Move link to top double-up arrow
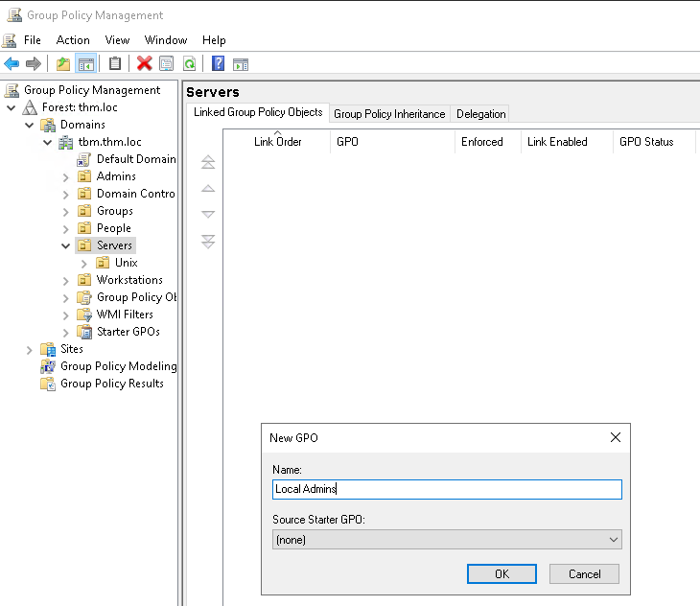 [208, 162]
